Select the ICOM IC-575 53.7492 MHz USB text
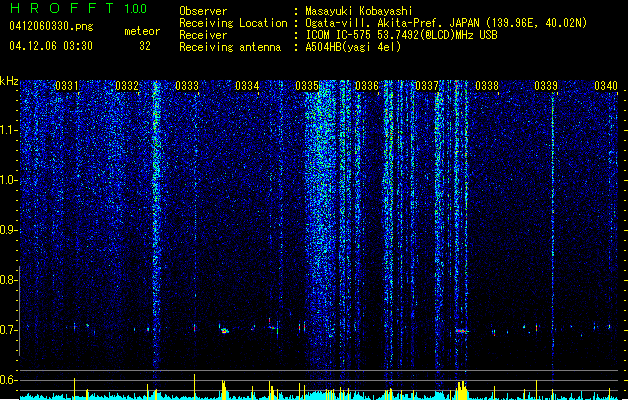 pos(401,35)
